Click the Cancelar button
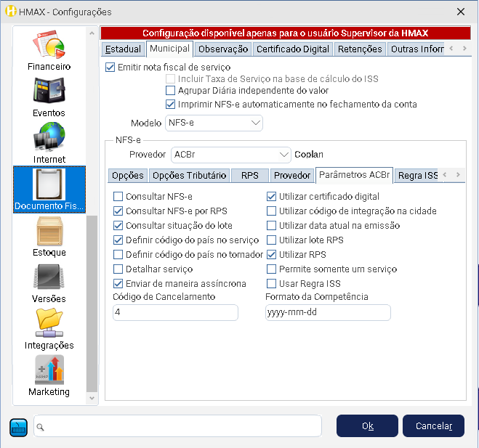479x448 pixels. [433, 426]
